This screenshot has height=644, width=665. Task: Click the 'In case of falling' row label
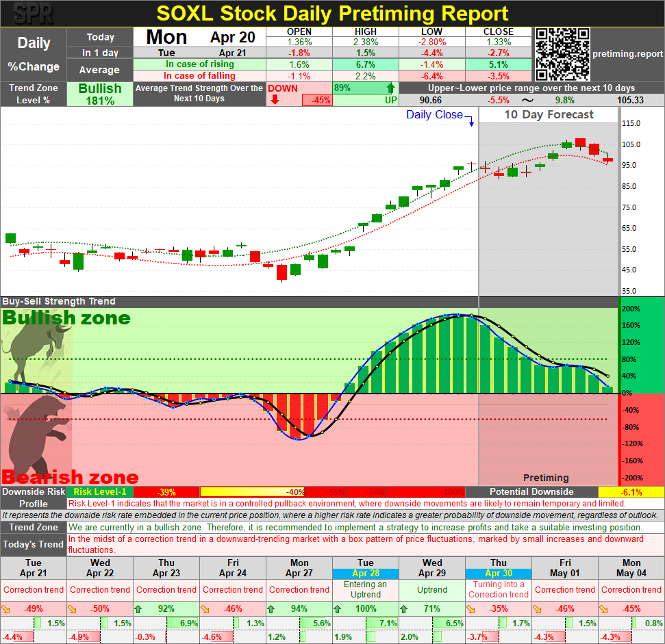[200, 75]
